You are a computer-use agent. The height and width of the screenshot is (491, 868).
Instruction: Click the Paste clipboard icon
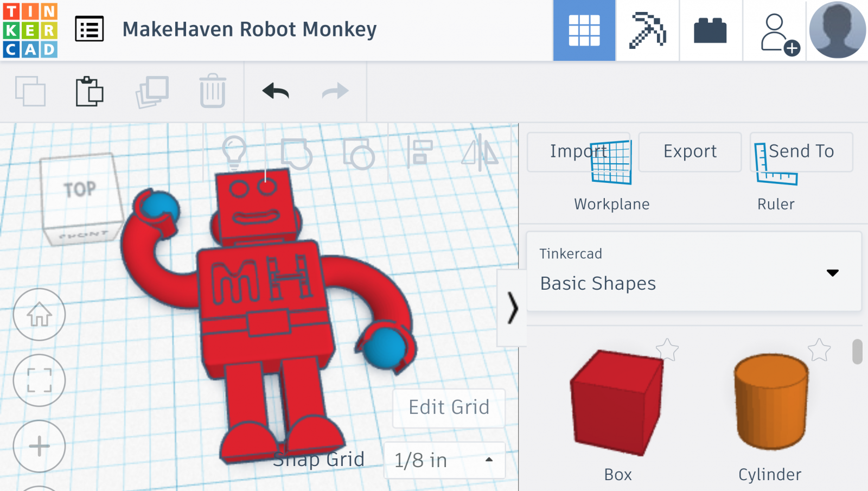coord(90,91)
